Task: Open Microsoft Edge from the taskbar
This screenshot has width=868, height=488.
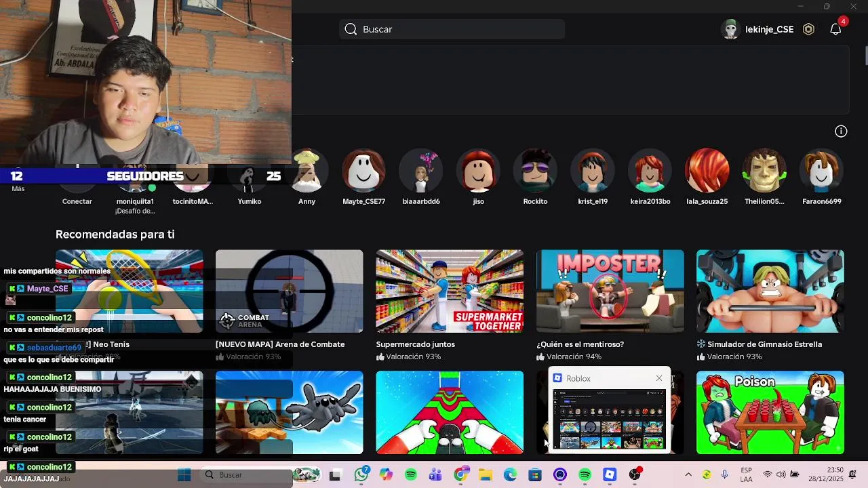Action: [x=510, y=475]
